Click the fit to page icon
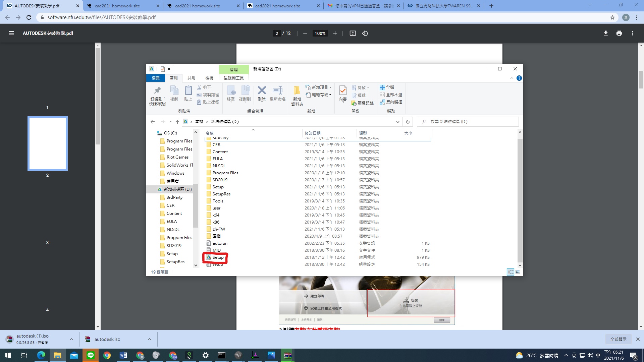 click(353, 33)
